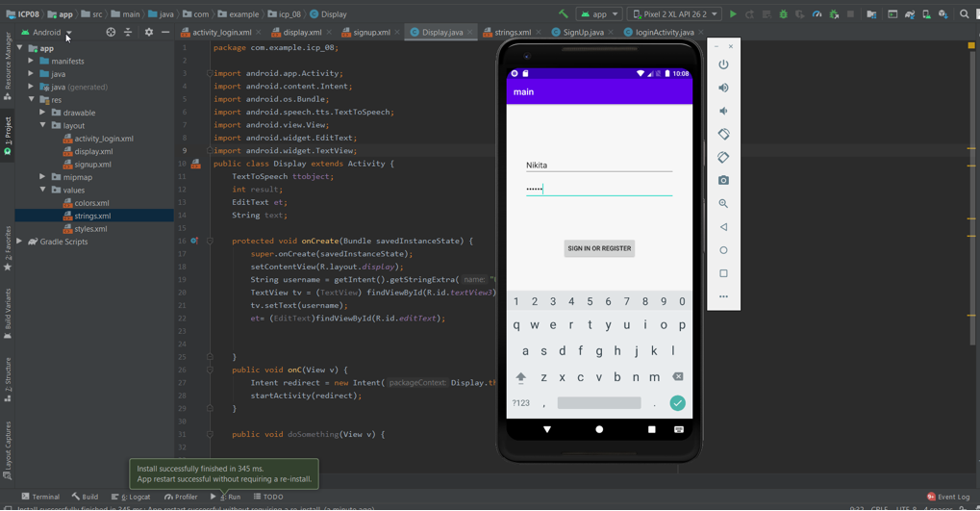The height and width of the screenshot is (511, 980).
Task: Click the emulator Back triangle button
Action: point(723,227)
